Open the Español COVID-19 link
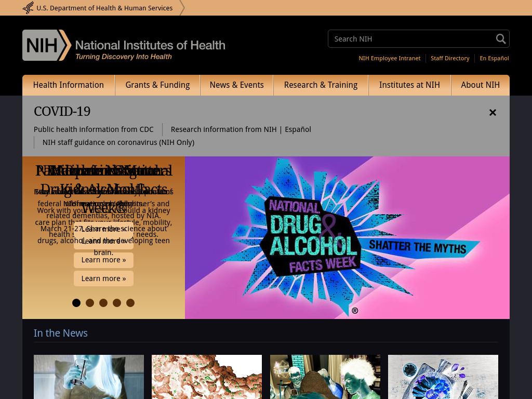Screen dimensions: 532x399 pos(298,129)
